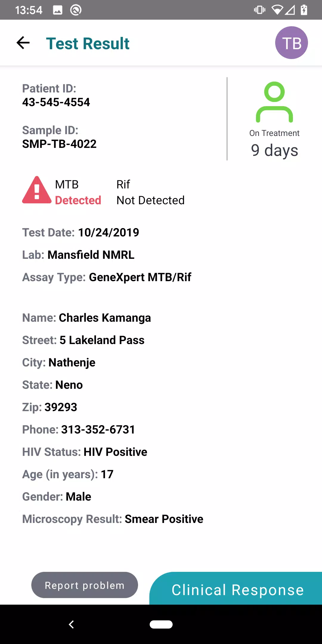Image resolution: width=322 pixels, height=644 pixels.
Task: Go back using the header arrow
Action: click(23, 43)
